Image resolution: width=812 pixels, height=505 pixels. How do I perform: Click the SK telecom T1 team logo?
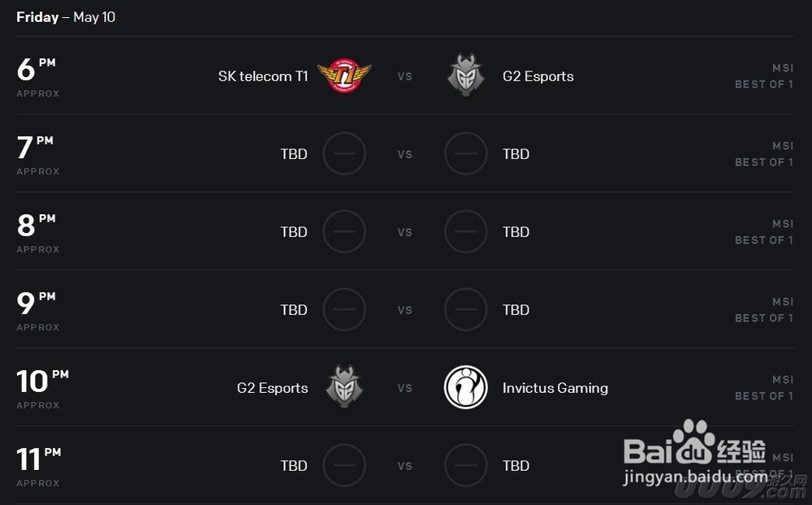coord(344,76)
